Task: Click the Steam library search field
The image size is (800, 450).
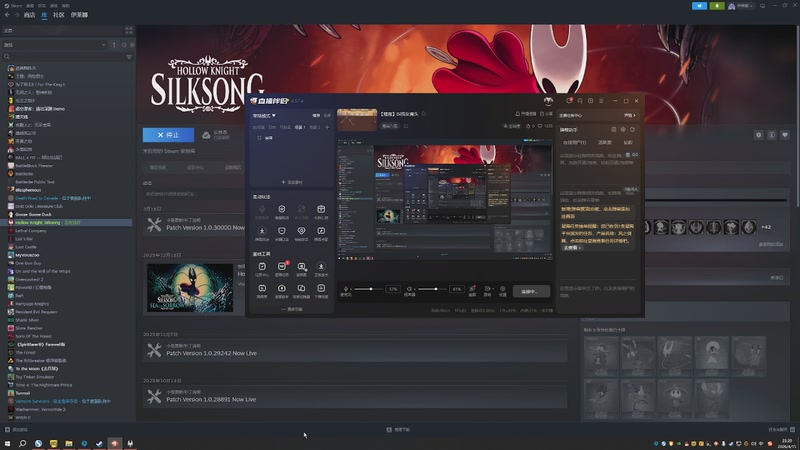Action: click(x=64, y=57)
